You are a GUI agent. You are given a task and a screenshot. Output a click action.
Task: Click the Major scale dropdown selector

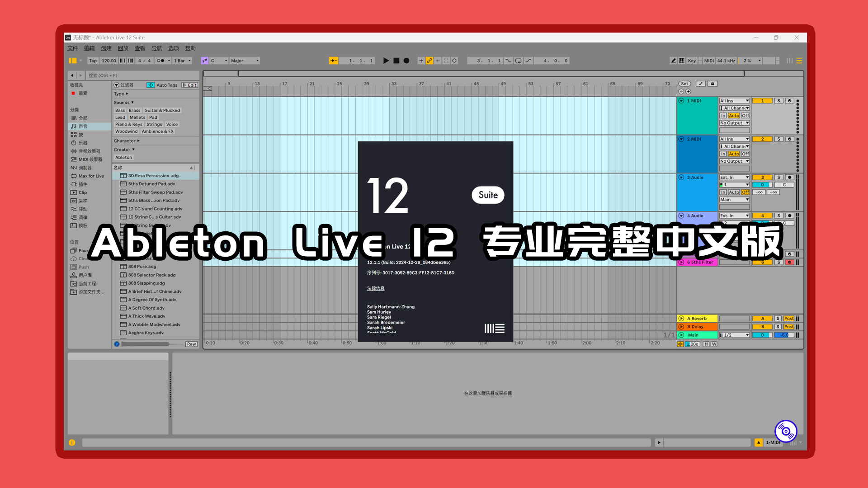coord(245,60)
